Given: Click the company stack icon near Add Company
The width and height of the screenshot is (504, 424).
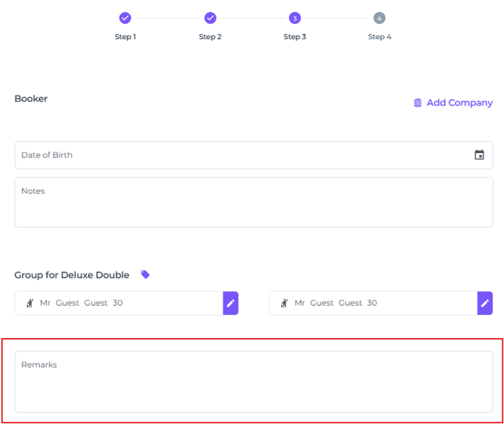Looking at the screenshot, I should [417, 103].
